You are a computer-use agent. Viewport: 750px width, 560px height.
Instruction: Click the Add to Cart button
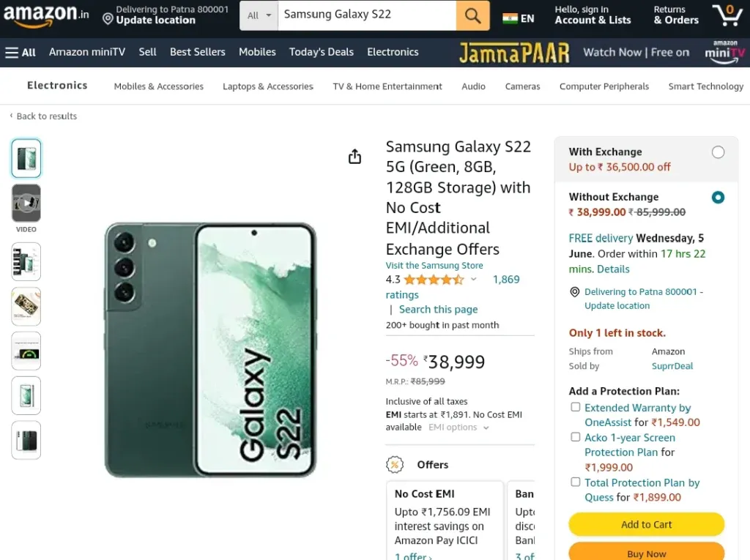[x=646, y=525]
